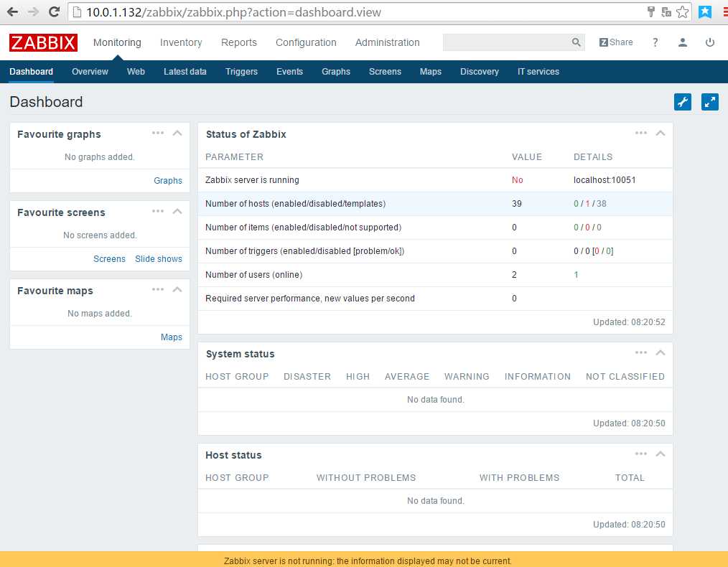Open the Triggers submenu tab
728x567 pixels.
click(x=241, y=72)
